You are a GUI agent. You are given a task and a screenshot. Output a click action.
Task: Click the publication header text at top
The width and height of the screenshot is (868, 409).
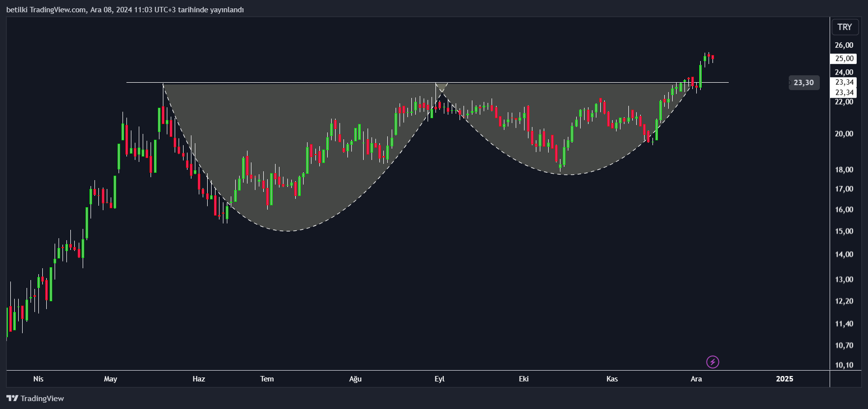click(125, 10)
